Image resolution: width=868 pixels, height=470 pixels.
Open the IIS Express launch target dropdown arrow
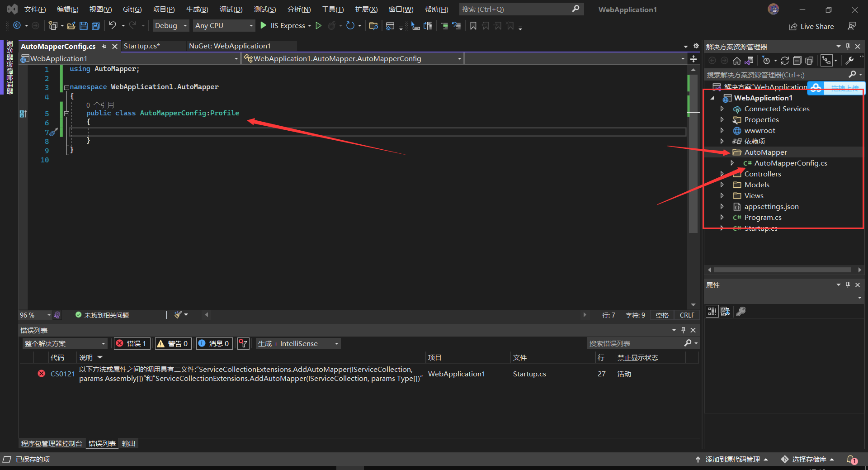[x=310, y=26]
